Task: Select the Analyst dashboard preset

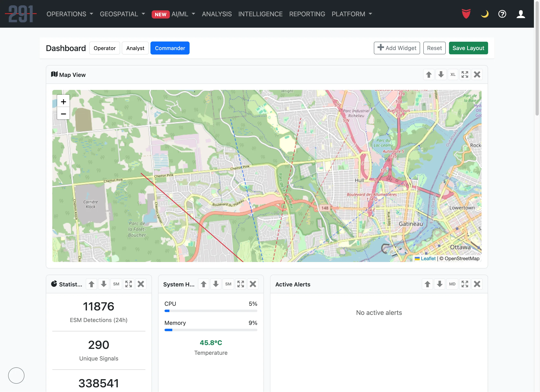Action: coord(135,48)
